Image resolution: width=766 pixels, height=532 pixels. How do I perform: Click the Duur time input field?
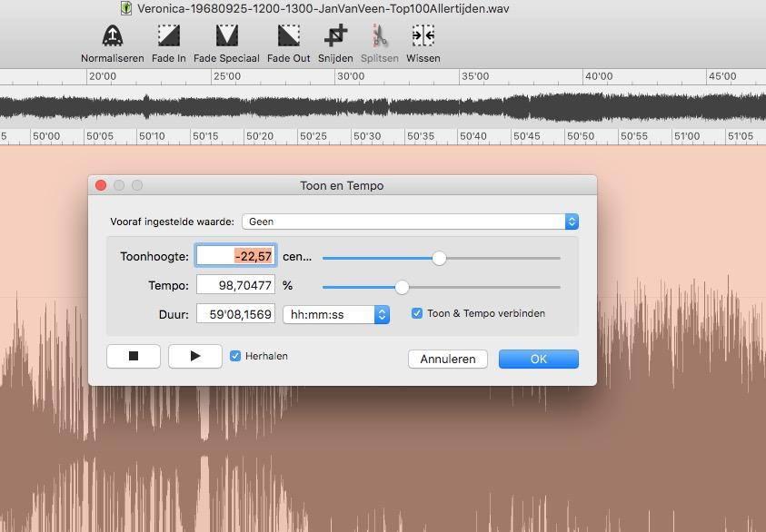pyautogui.click(x=235, y=314)
